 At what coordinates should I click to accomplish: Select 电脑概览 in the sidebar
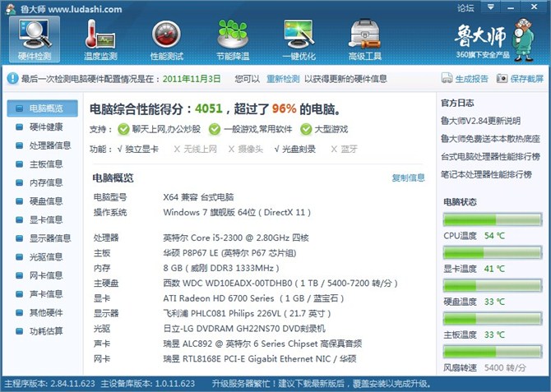(43, 108)
